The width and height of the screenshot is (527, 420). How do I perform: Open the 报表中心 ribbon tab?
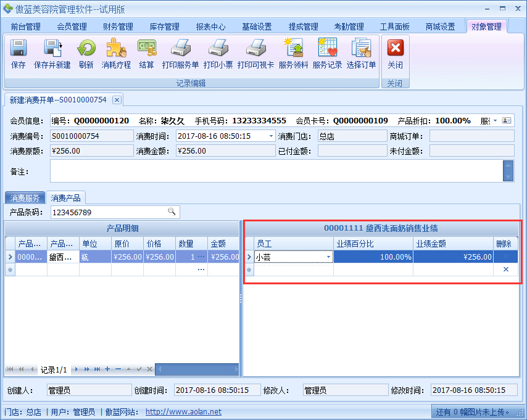pos(210,27)
